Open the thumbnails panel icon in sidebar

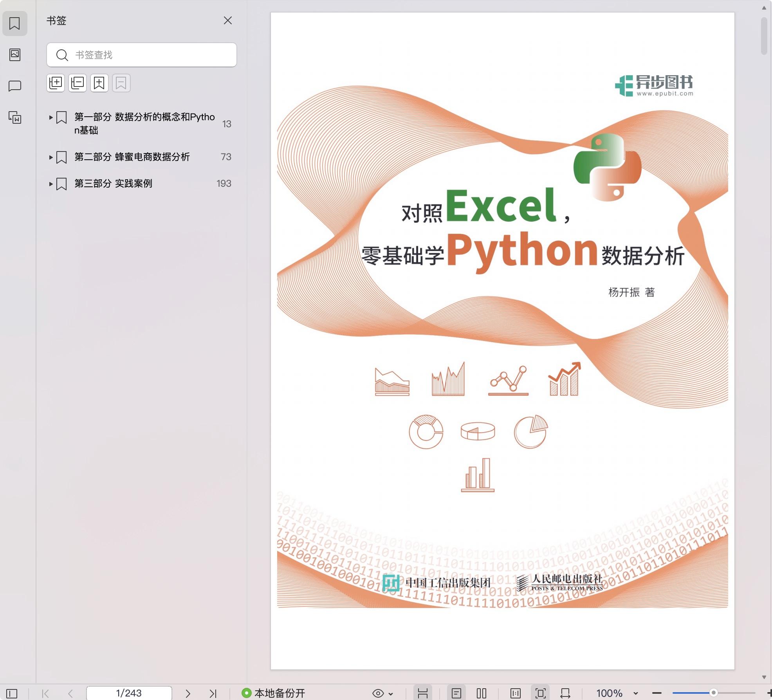point(14,54)
